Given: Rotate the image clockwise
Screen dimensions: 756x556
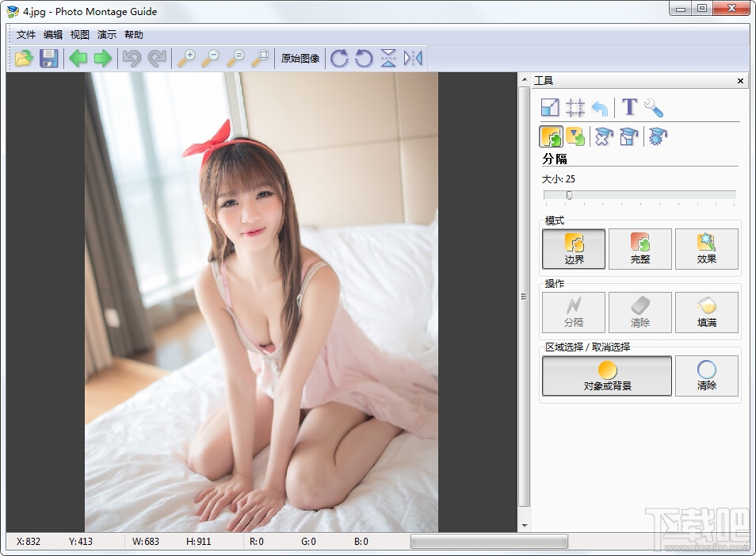Looking at the screenshot, I should [339, 59].
